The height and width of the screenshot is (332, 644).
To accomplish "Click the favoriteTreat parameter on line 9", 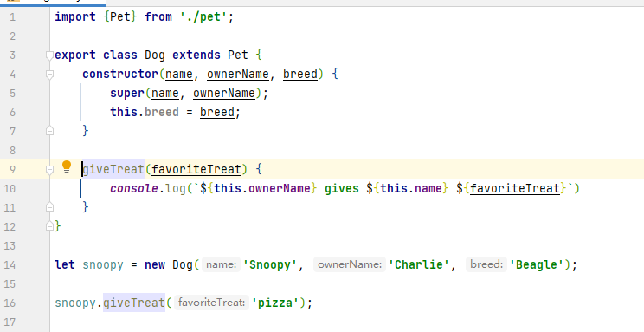I will click(196, 169).
